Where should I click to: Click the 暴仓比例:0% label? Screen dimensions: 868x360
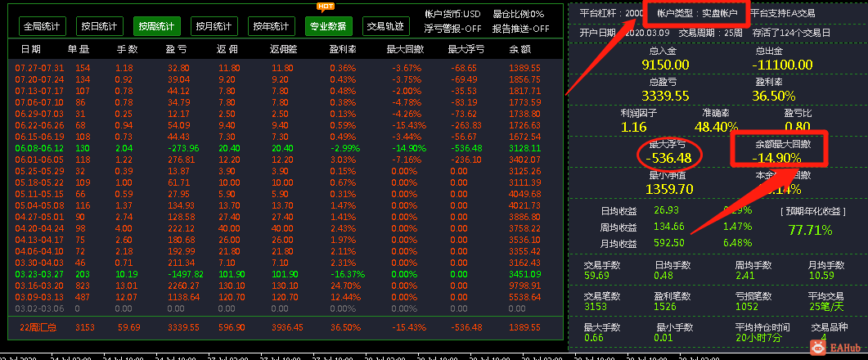click(518, 14)
